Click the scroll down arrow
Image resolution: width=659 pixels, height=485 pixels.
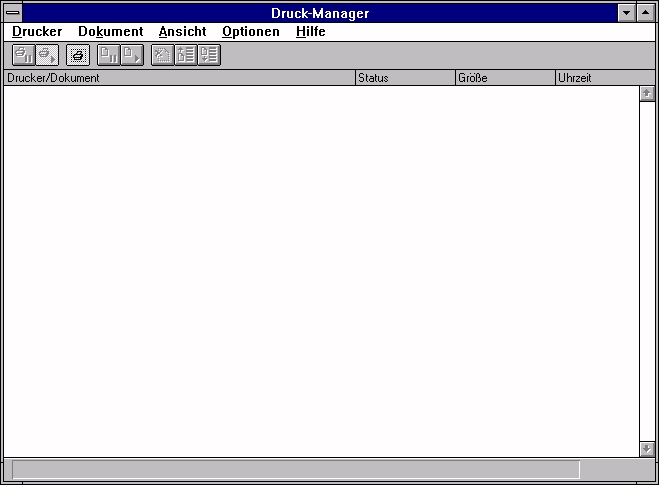(647, 449)
